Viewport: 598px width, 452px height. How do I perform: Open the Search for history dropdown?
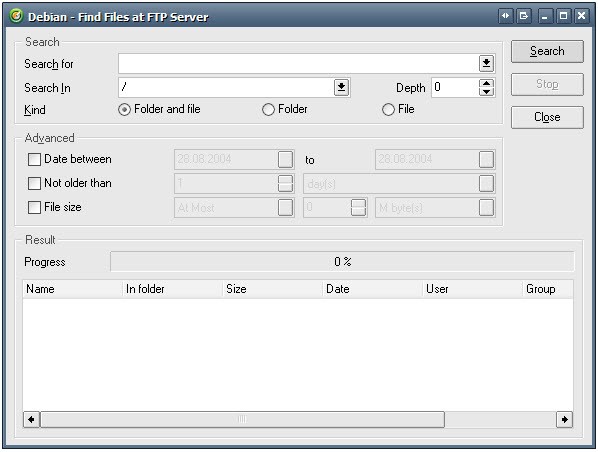486,63
